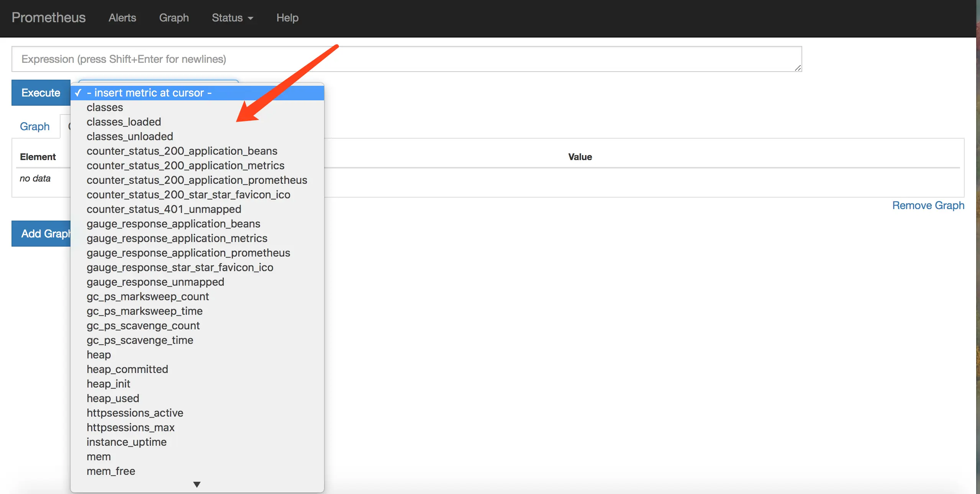Screen dimensions: 980x494
Task: Pick counter_status_200_application_prometheus metric
Action: (x=197, y=180)
